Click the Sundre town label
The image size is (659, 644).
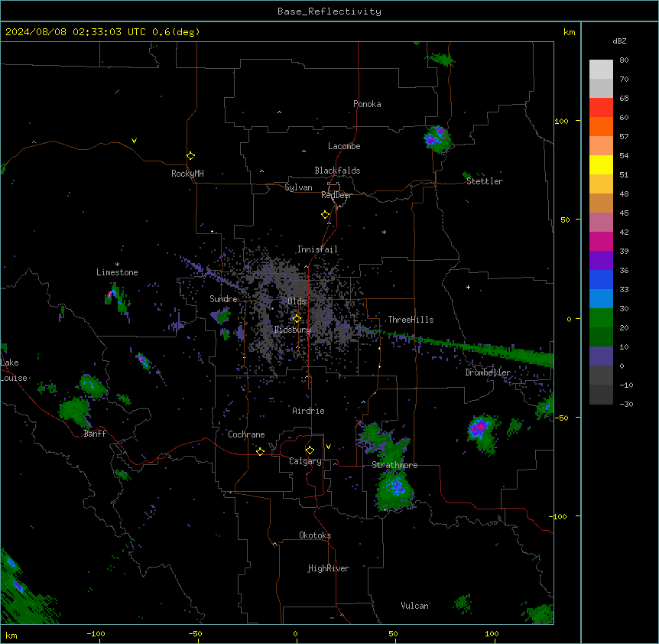pos(223,299)
